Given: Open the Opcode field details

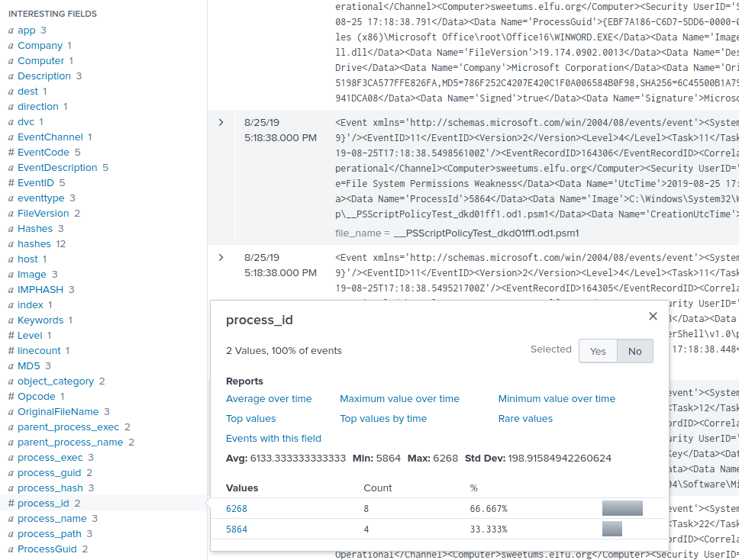Looking at the screenshot, I should pyautogui.click(x=37, y=396).
